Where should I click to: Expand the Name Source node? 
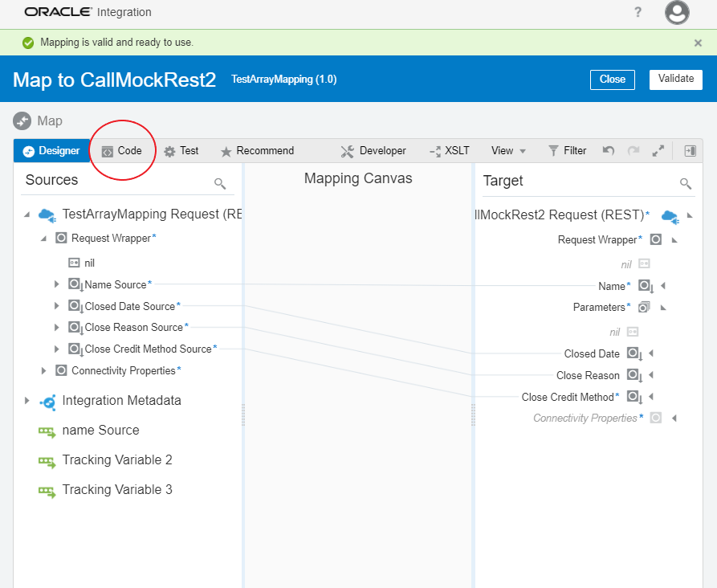pyautogui.click(x=57, y=284)
